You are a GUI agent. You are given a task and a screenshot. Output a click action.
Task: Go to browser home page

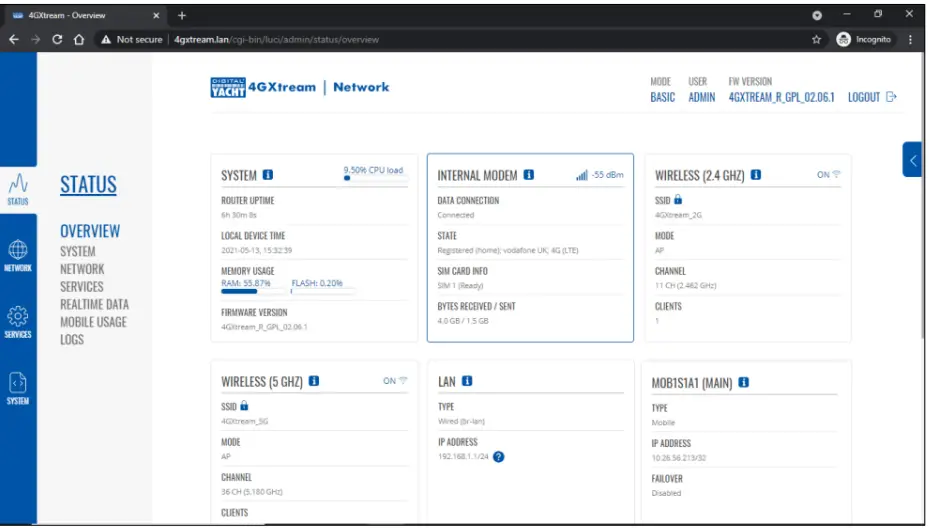click(79, 40)
